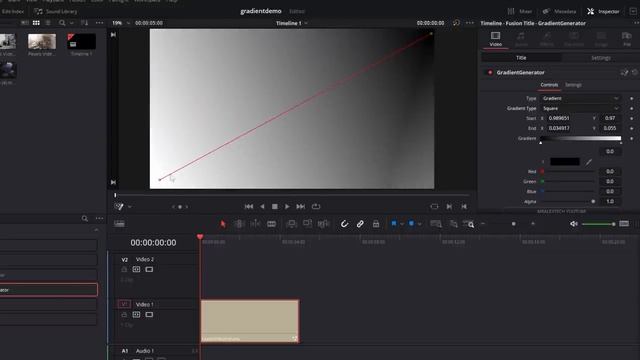The height and width of the screenshot is (360, 640).
Task: Click the black color swatch in Inspector
Action: tap(564, 162)
